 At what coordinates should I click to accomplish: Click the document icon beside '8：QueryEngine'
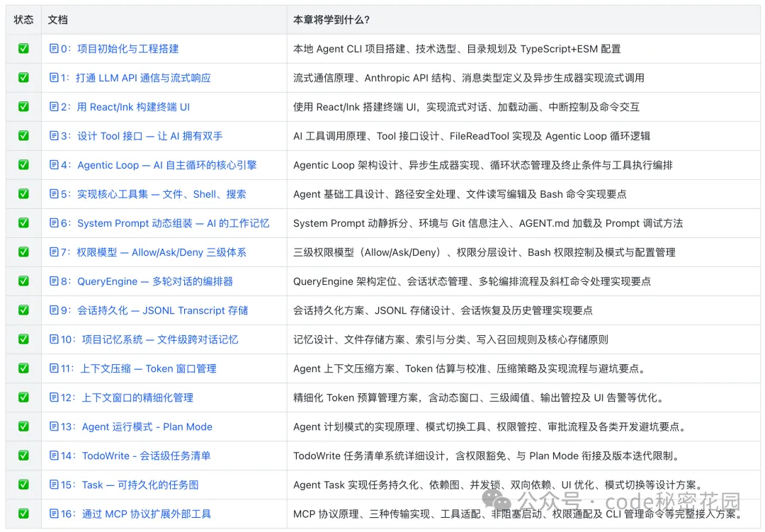[x=54, y=281]
